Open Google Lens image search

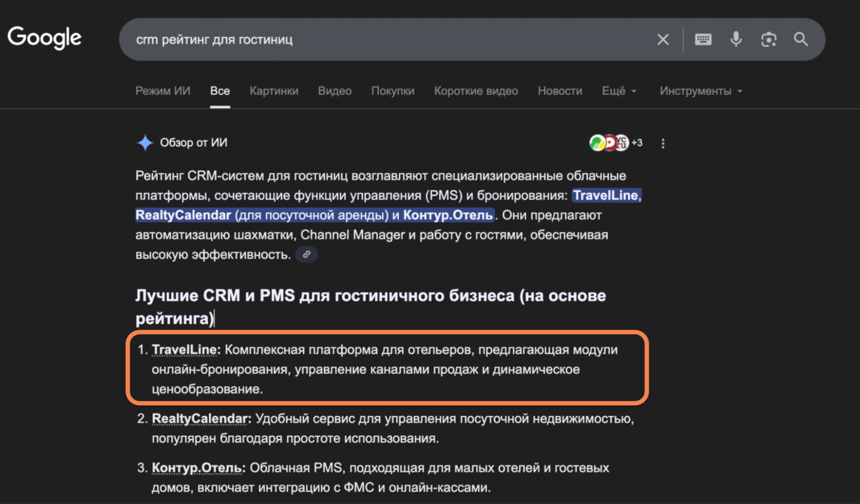coord(768,39)
